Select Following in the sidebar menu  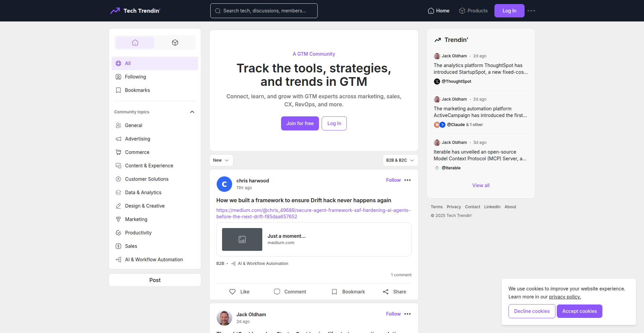(x=136, y=77)
